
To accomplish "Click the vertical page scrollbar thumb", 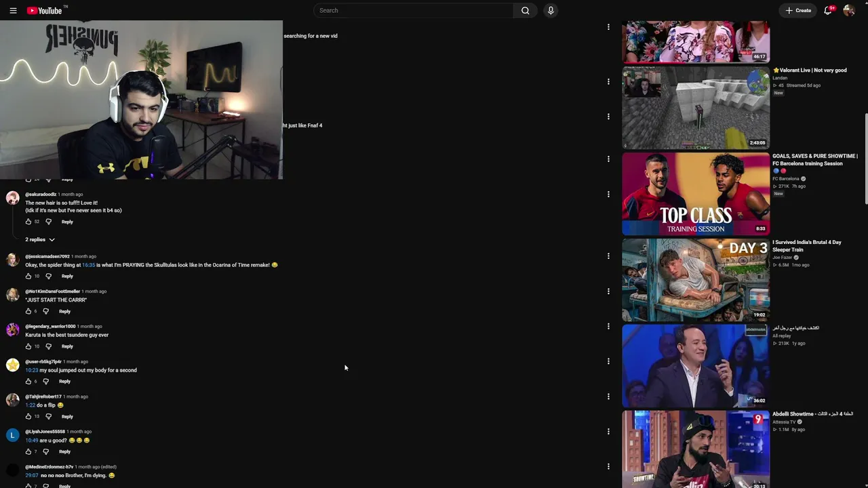I will 865,157.
